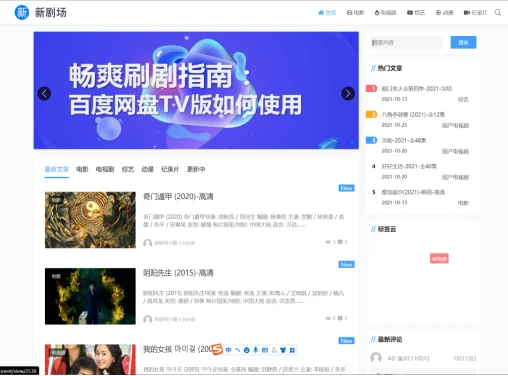Viewport: 508px width, 376px height.
Task: Toggle Sogou punctuation mode icon
Action: click(237, 350)
